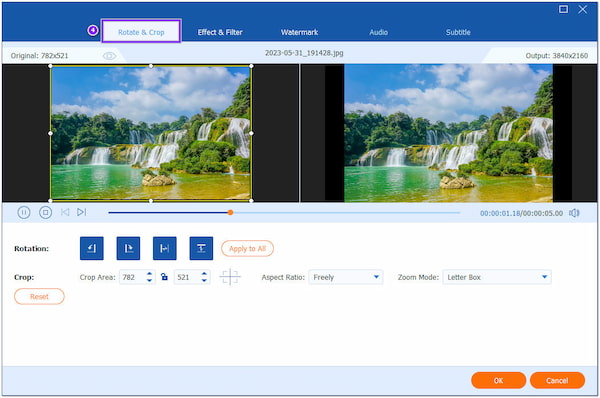600x398 pixels.
Task: Increase crop width 782 with up arrow
Action: (149, 274)
